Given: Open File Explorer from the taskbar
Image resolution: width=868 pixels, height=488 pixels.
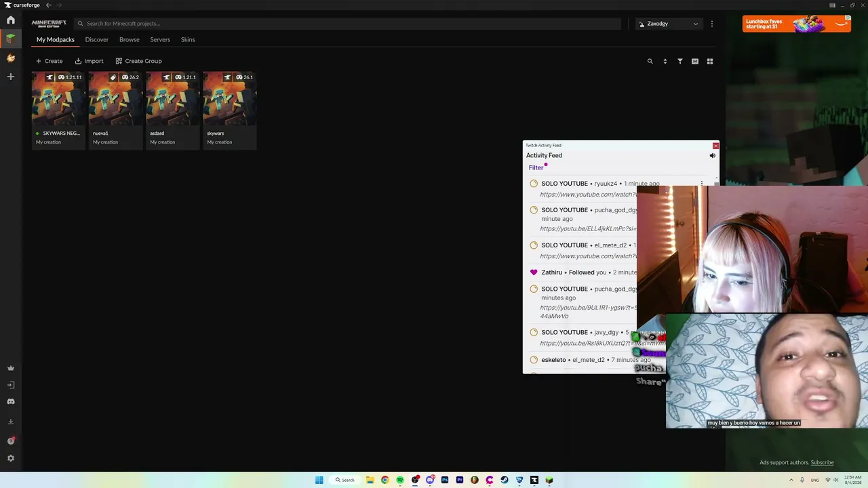Looking at the screenshot, I should 370,480.
